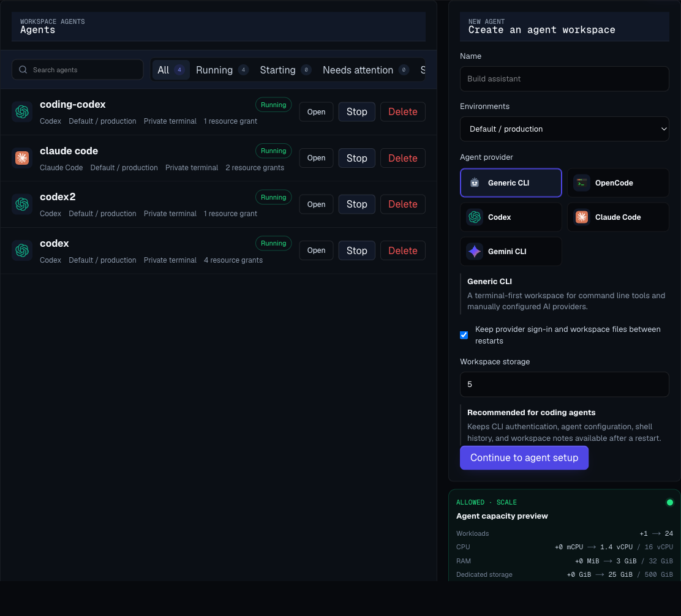Open the codex2 agent

coord(316,204)
